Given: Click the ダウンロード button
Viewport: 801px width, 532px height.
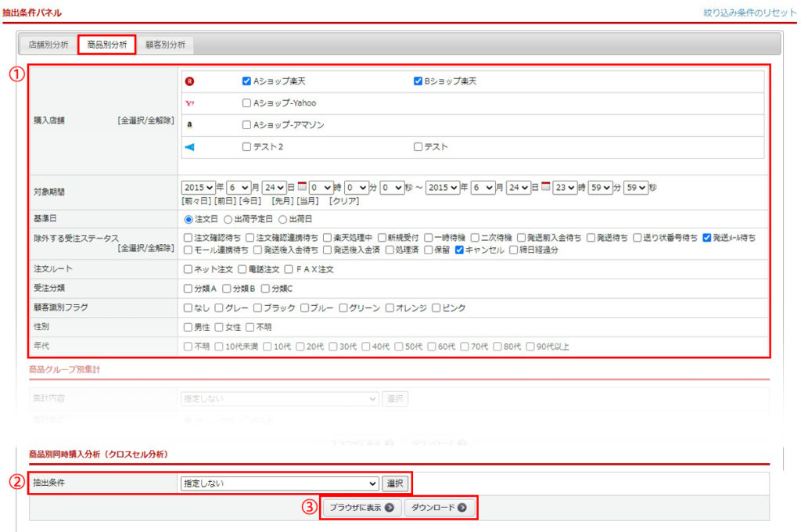Looking at the screenshot, I should point(439,508).
